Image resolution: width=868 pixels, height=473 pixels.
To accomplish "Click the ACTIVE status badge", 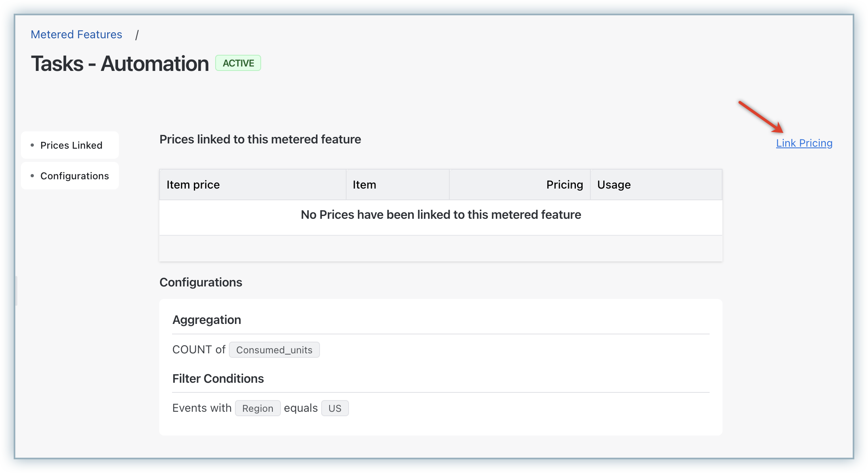I will (238, 63).
